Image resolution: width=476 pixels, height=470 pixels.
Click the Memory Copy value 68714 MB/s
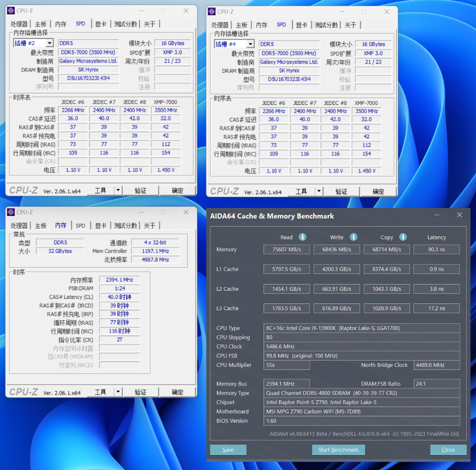click(x=387, y=249)
